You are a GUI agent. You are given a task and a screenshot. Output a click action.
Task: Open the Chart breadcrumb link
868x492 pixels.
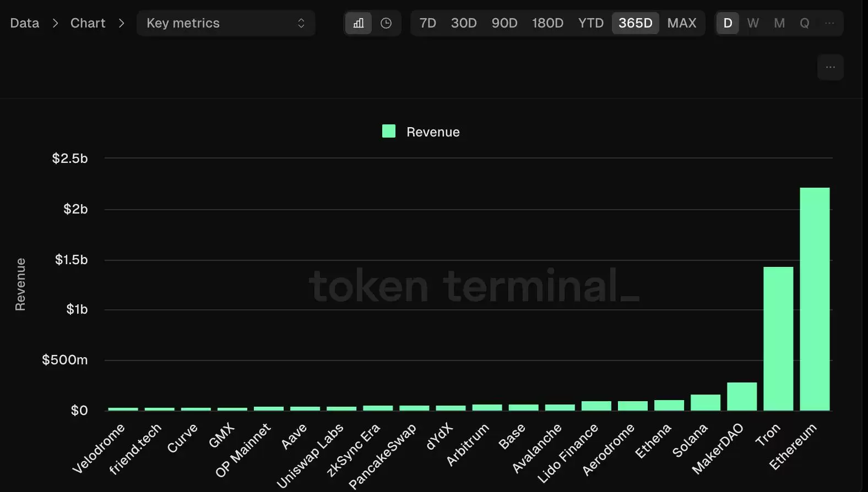88,23
